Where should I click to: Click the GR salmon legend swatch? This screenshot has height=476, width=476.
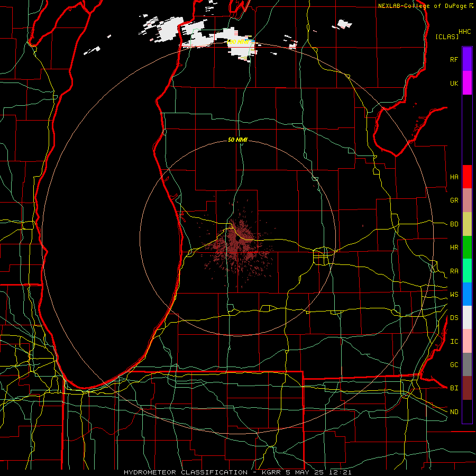pyautogui.click(x=467, y=200)
